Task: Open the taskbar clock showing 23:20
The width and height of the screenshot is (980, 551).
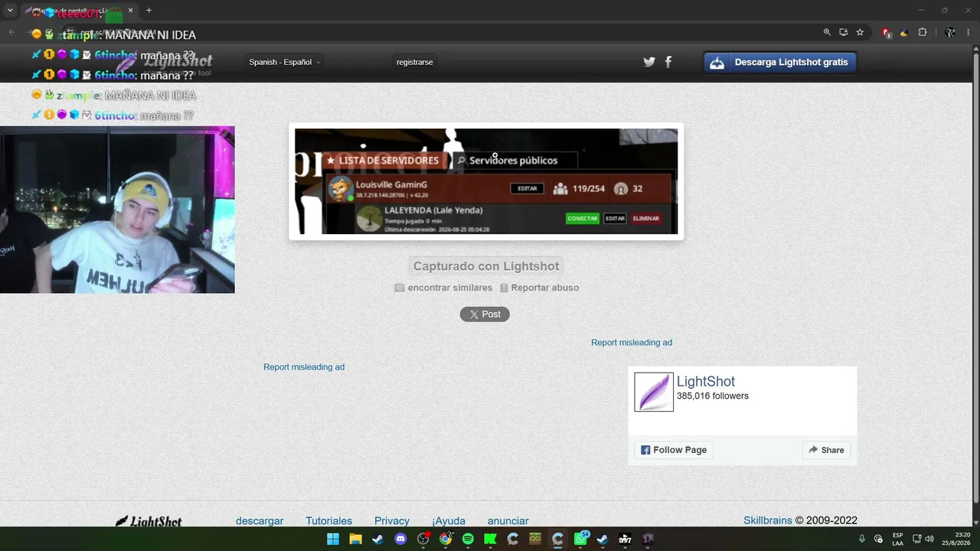Action: [x=956, y=539]
